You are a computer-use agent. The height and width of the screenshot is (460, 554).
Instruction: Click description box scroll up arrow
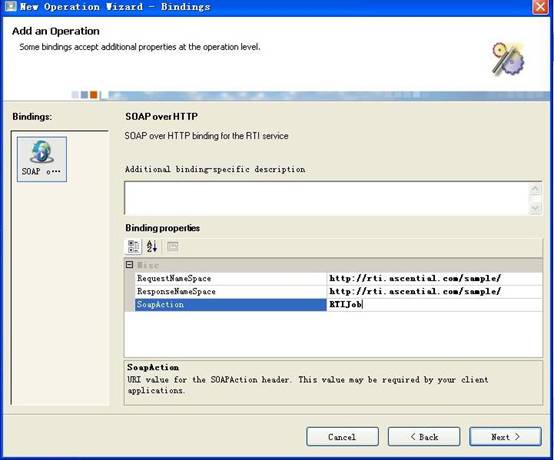click(535, 189)
